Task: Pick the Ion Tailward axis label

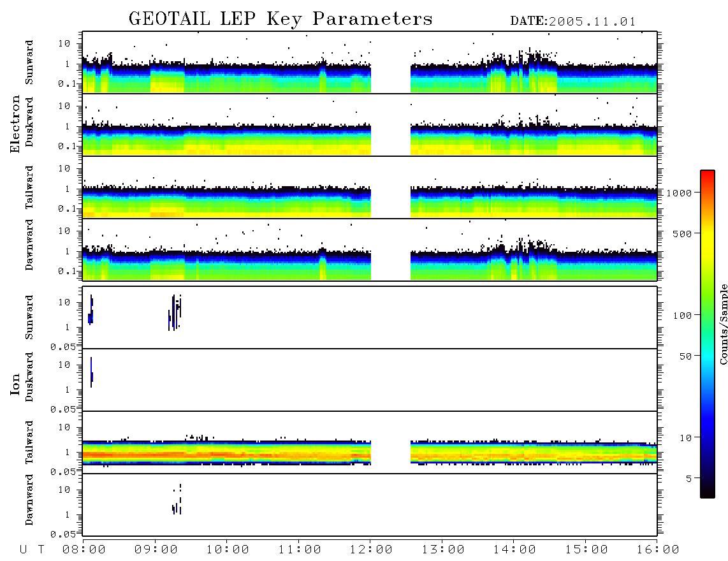Action: tap(29, 442)
